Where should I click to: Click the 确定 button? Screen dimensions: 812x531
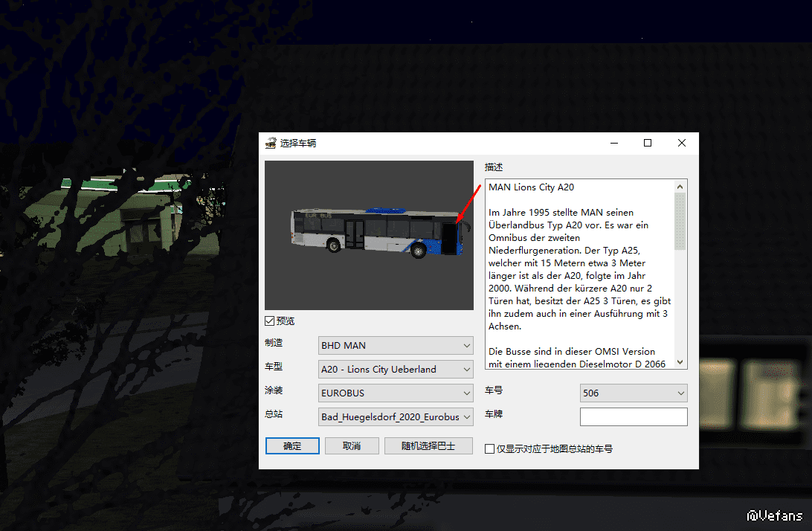coord(292,446)
